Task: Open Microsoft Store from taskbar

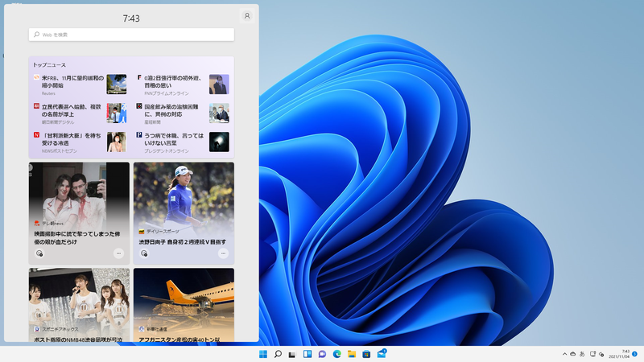Action: (x=366, y=354)
